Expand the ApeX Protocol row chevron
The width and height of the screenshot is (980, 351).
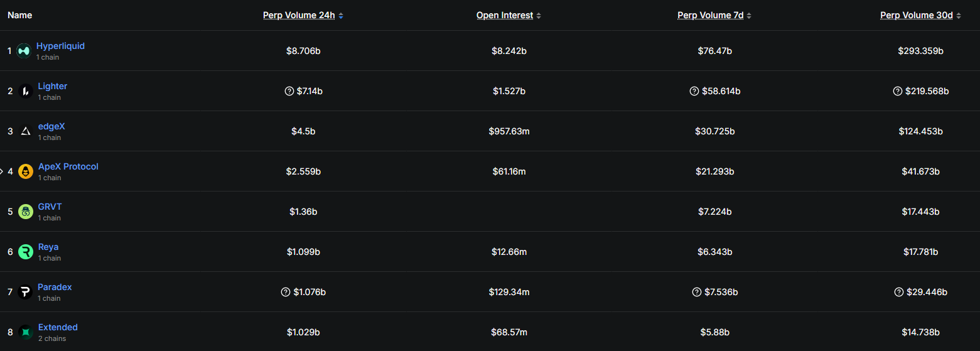tap(2, 171)
